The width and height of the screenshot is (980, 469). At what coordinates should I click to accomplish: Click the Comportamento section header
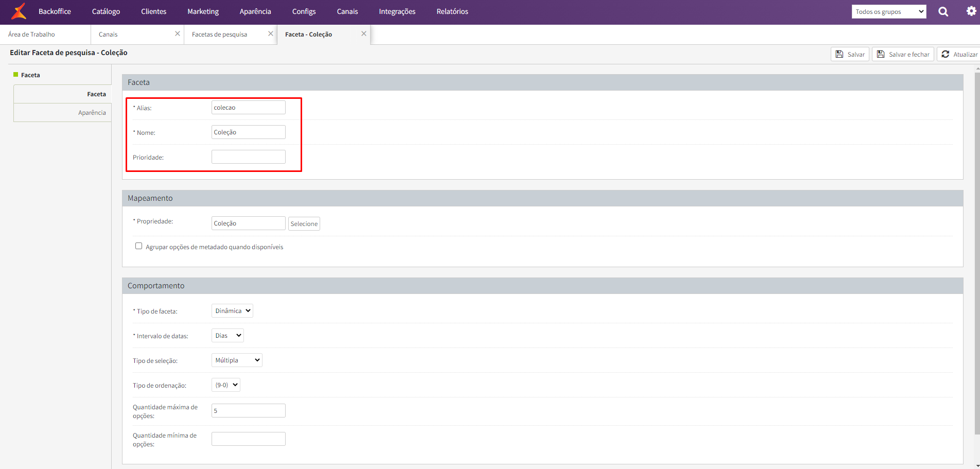click(x=542, y=286)
